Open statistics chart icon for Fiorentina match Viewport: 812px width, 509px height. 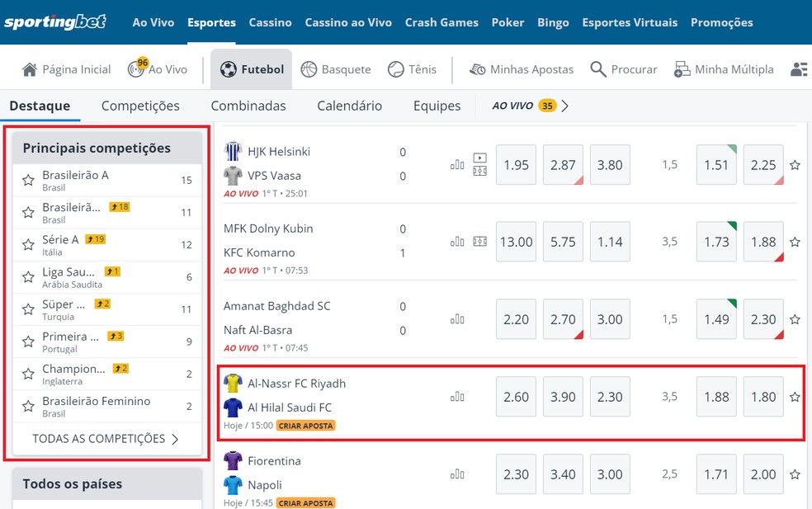[x=457, y=474]
